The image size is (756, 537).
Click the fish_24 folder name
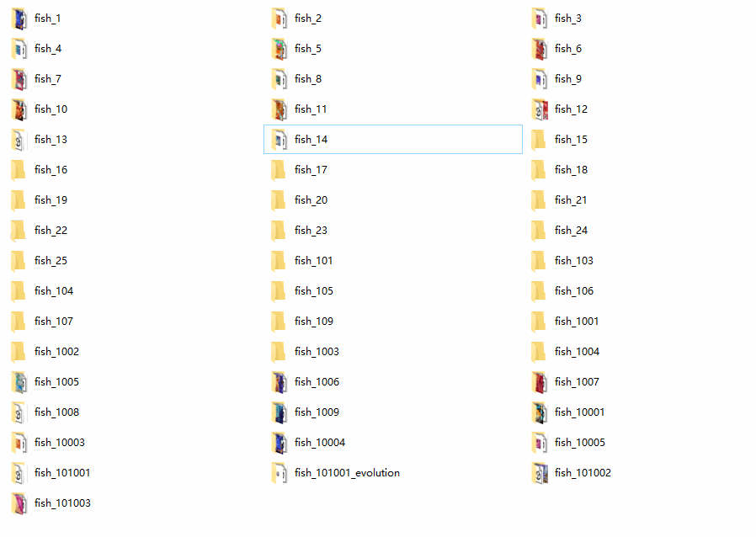(x=571, y=231)
